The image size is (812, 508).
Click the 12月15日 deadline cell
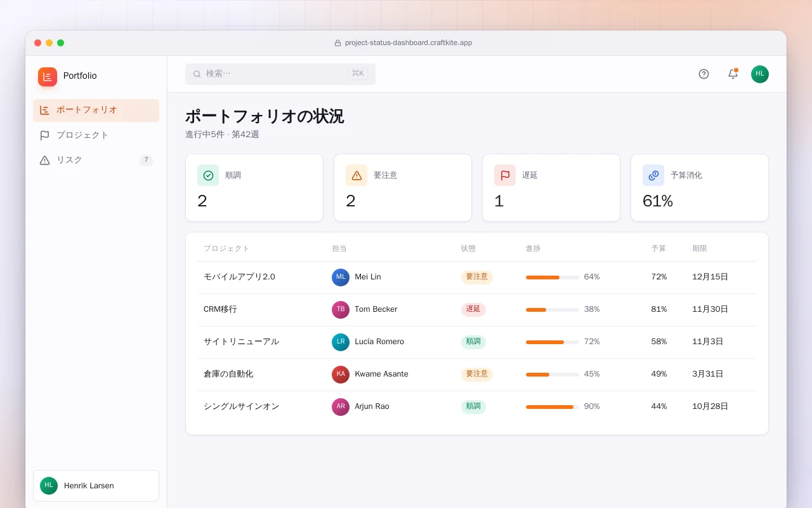point(710,277)
